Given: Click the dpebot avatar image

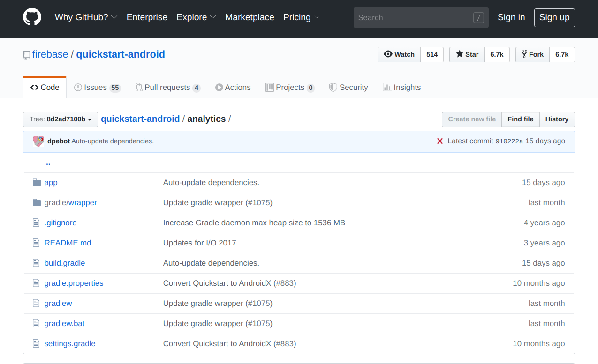Looking at the screenshot, I should pos(38,141).
